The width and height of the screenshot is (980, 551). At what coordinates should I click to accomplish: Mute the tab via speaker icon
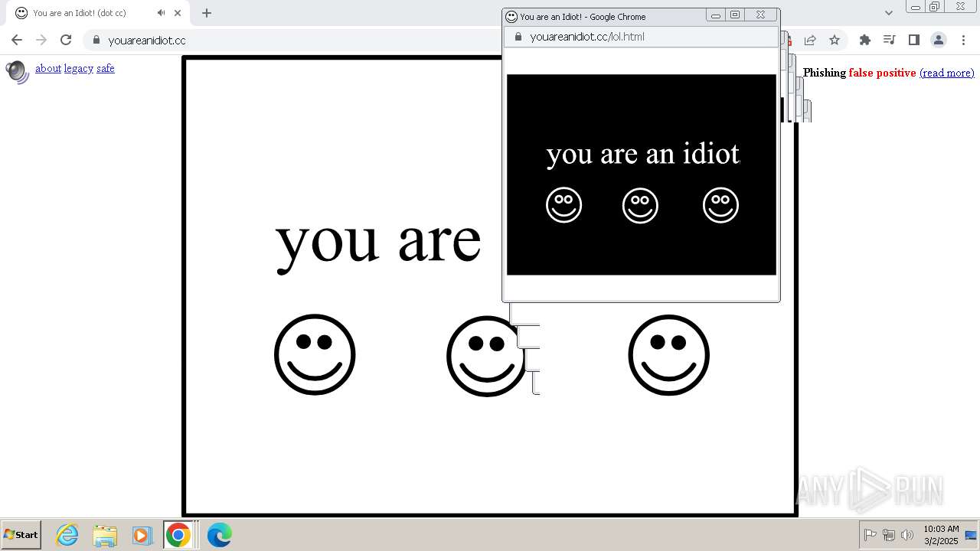pyautogui.click(x=162, y=13)
